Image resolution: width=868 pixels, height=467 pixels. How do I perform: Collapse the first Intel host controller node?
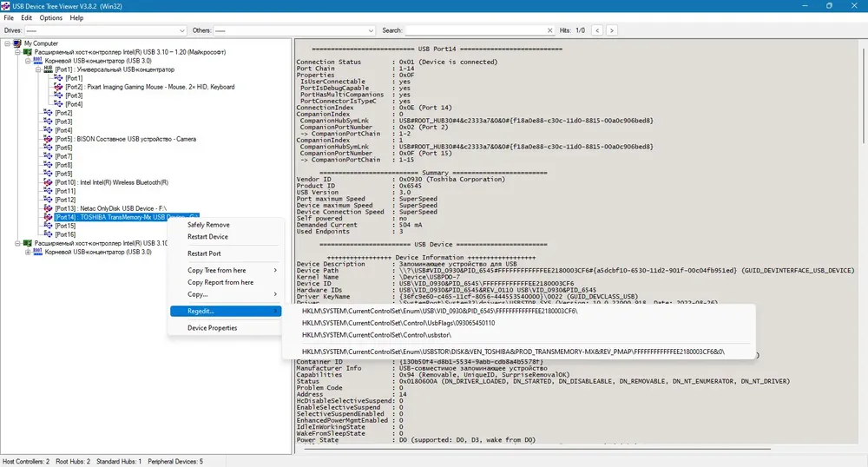(17, 52)
